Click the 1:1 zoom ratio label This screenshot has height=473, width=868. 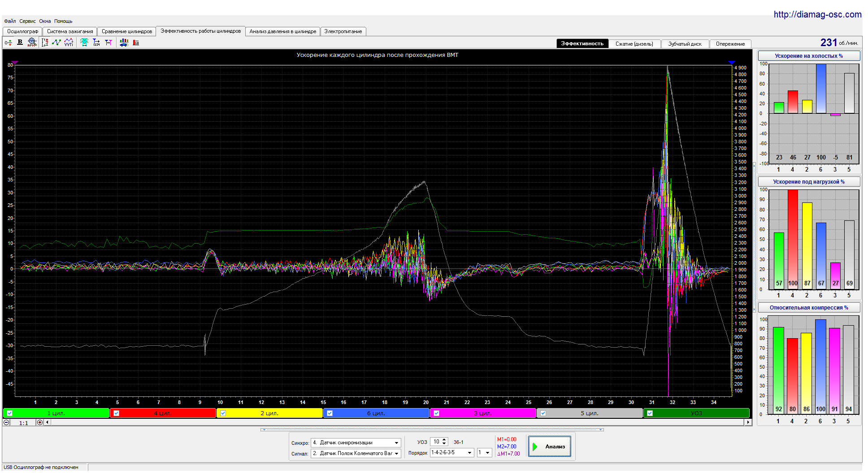tap(23, 423)
